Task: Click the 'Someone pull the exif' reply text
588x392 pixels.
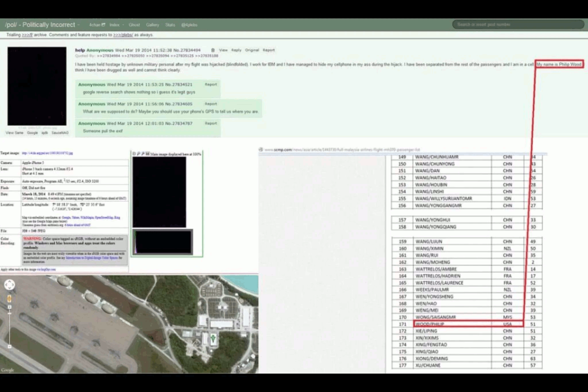Action: (x=103, y=131)
